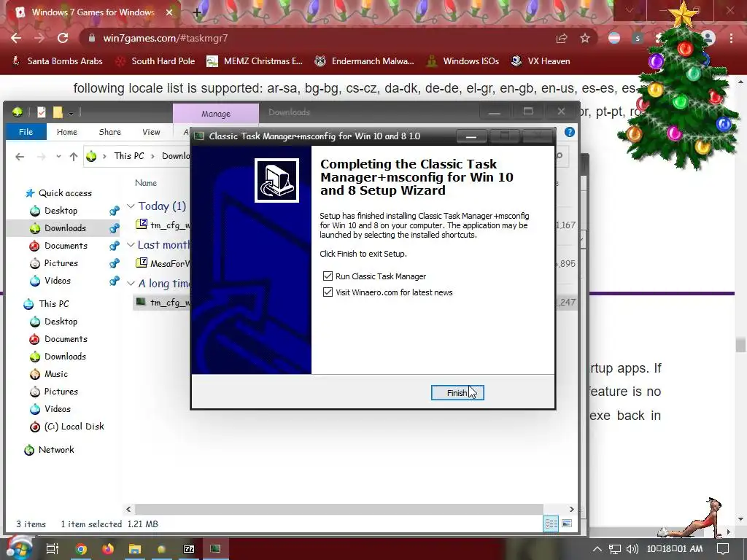Select Network in navigation pane
The width and height of the screenshot is (747, 560).
click(56, 449)
